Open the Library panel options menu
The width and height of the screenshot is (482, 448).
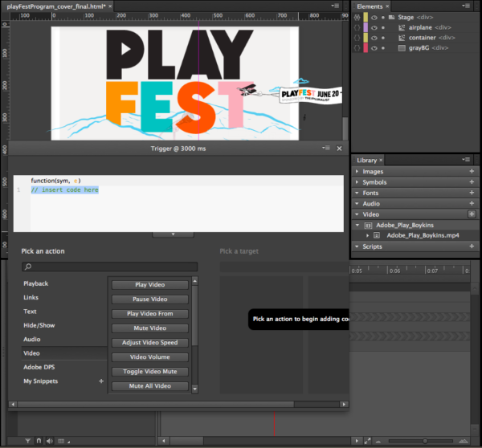coord(466,160)
